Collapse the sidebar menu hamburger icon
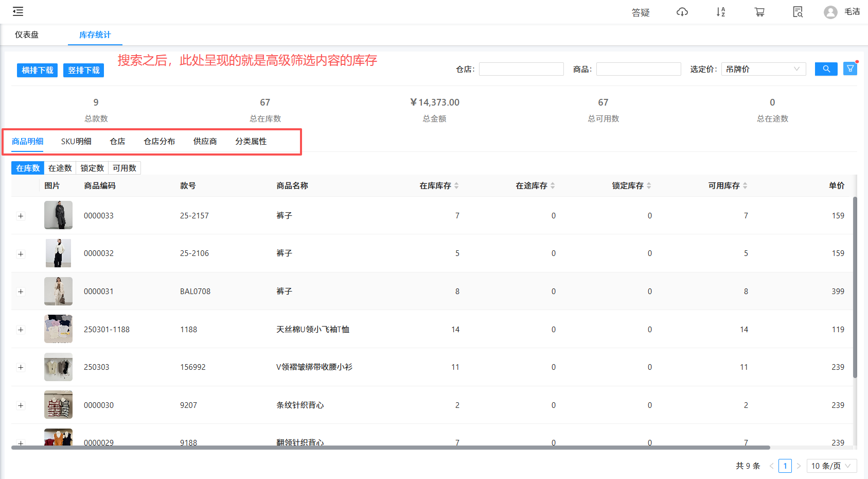Screen dimensions: 868x479 (x=18, y=11)
